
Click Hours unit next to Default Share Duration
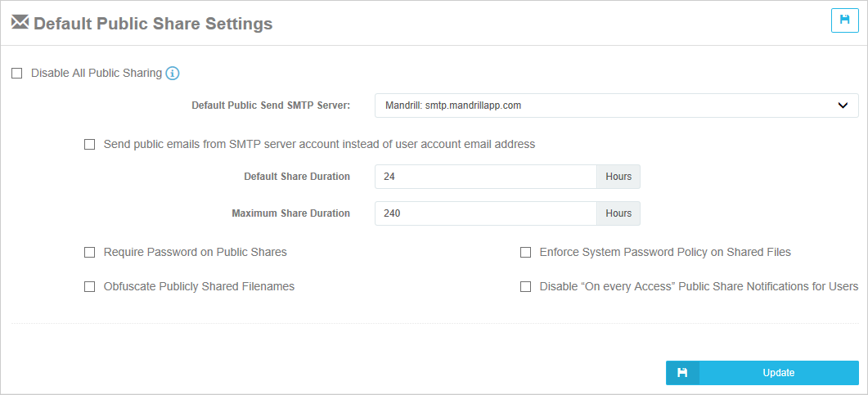(x=618, y=177)
